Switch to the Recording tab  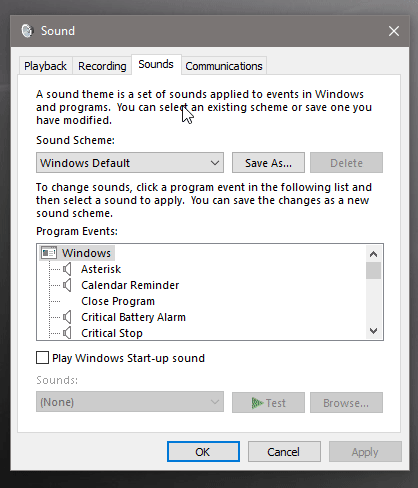click(x=102, y=66)
